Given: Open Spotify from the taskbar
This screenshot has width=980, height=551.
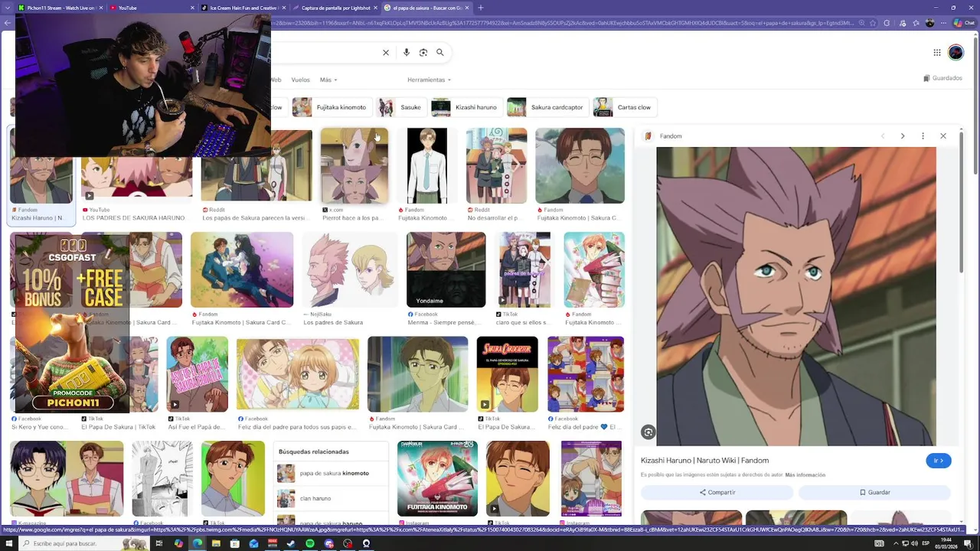Looking at the screenshot, I should [310, 543].
